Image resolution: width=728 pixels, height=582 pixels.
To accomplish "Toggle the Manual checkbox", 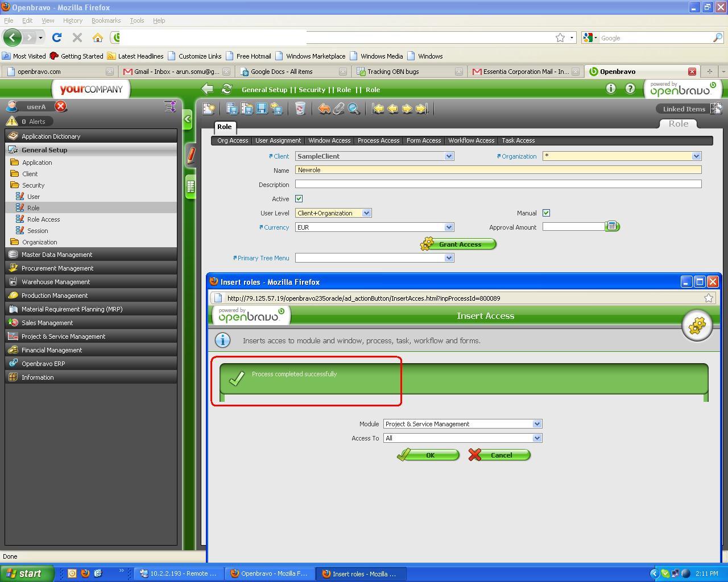I will pos(546,213).
